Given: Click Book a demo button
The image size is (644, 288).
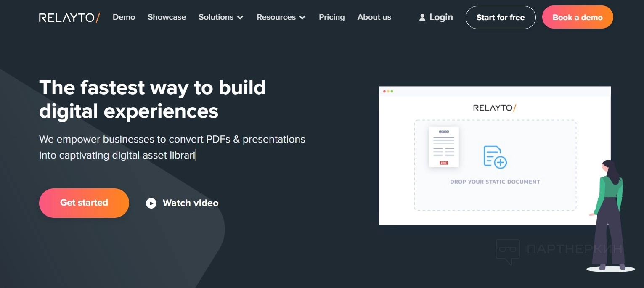Looking at the screenshot, I should point(578,17).
